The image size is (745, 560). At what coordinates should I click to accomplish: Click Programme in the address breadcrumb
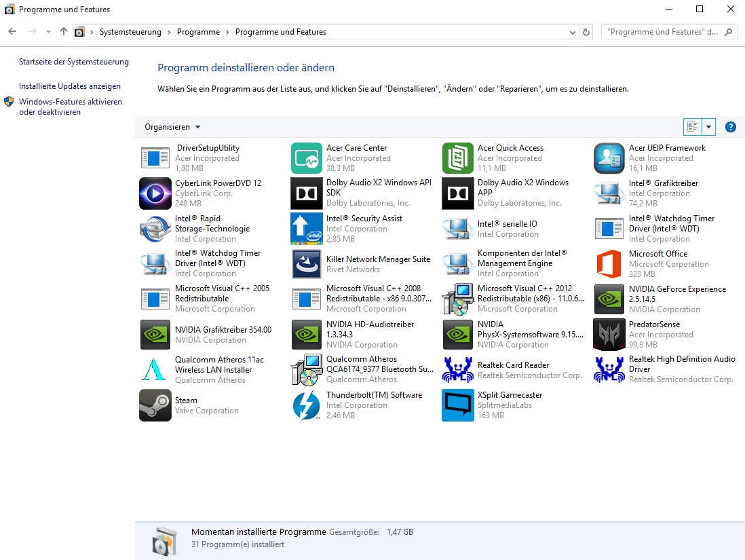[198, 32]
